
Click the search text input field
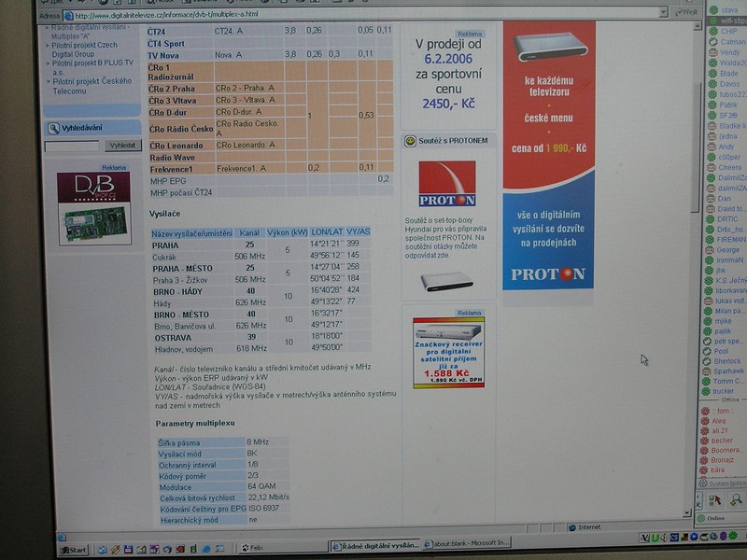(71, 147)
